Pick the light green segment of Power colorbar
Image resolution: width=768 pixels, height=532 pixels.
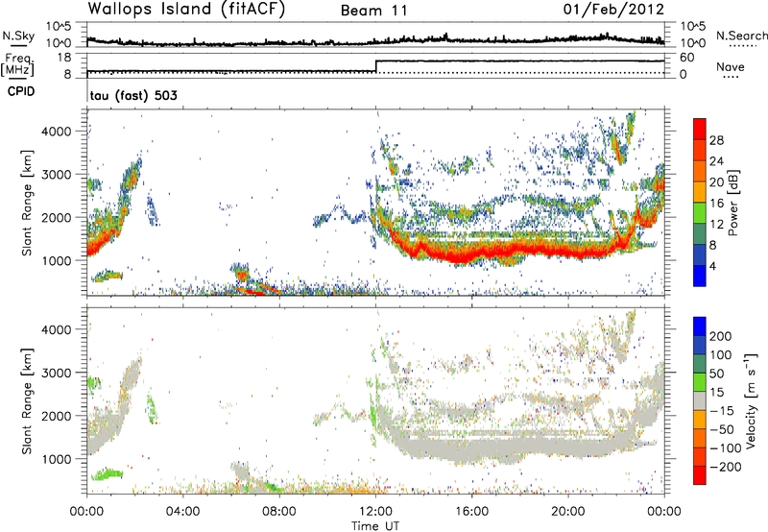(700, 212)
